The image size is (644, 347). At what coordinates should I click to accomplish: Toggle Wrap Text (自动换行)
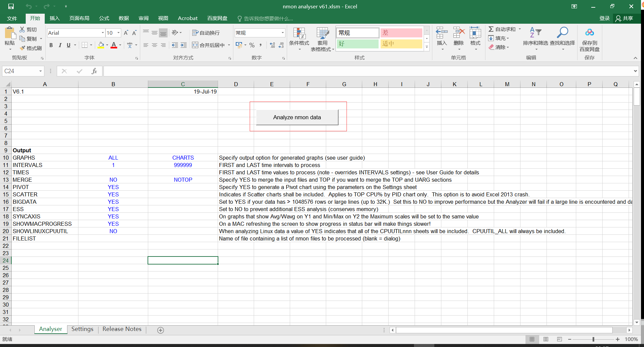click(206, 33)
